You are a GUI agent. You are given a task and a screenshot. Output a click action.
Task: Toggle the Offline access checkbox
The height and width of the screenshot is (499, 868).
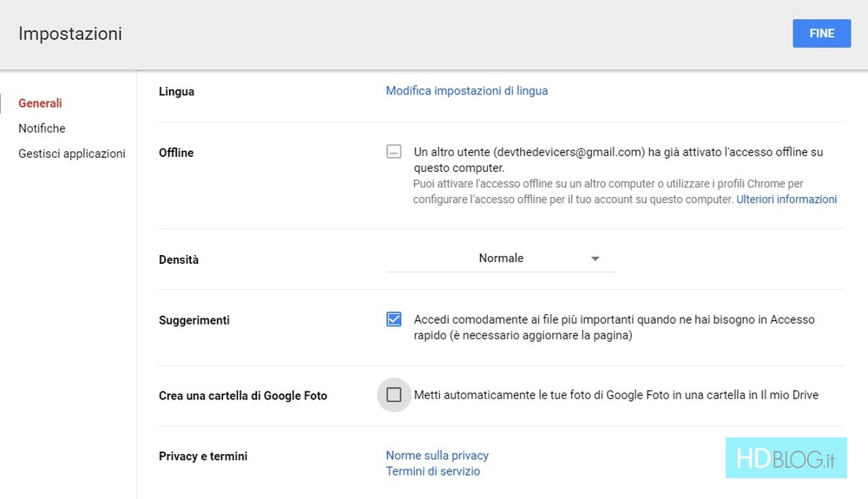point(393,152)
